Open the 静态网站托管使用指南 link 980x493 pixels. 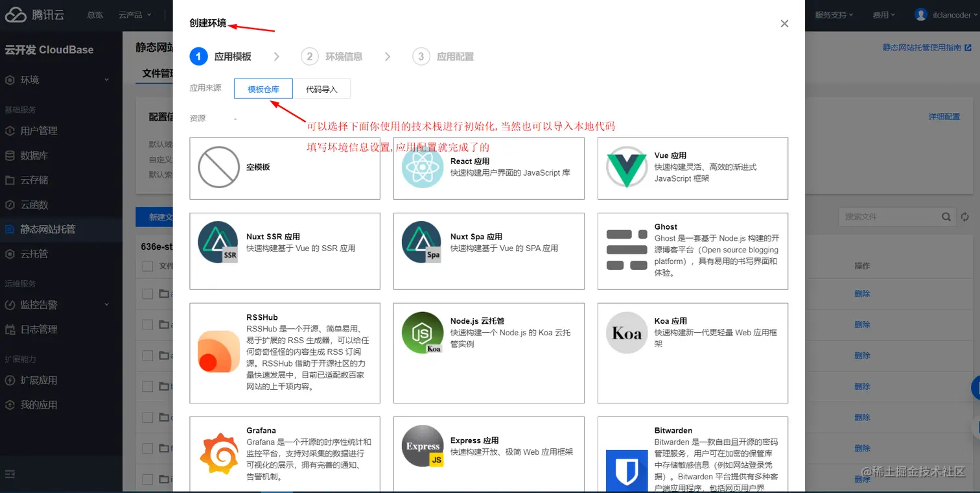click(x=927, y=47)
